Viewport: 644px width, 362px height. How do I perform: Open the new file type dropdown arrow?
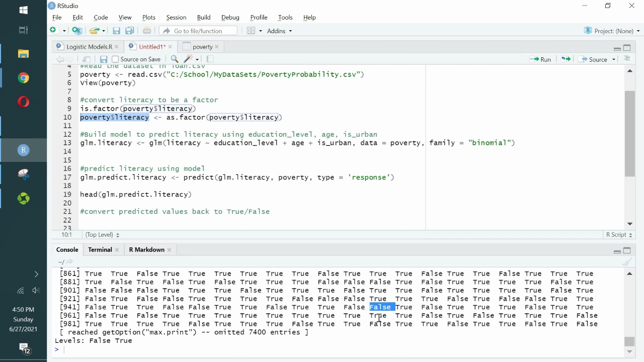tap(64, 31)
